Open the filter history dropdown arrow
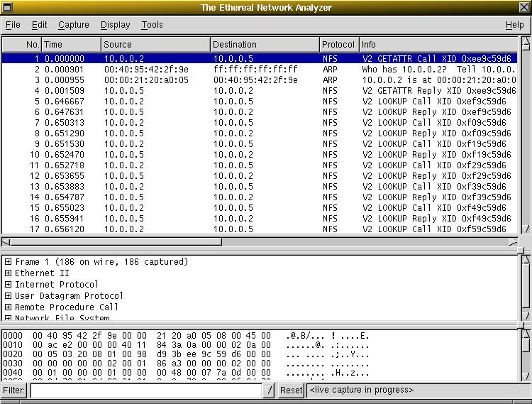This screenshot has height=404, width=532. click(x=269, y=390)
